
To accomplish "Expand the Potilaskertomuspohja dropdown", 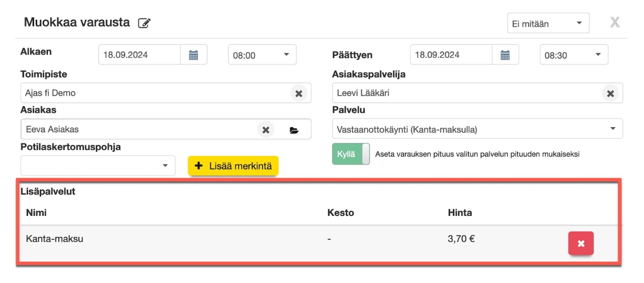I will [98, 166].
